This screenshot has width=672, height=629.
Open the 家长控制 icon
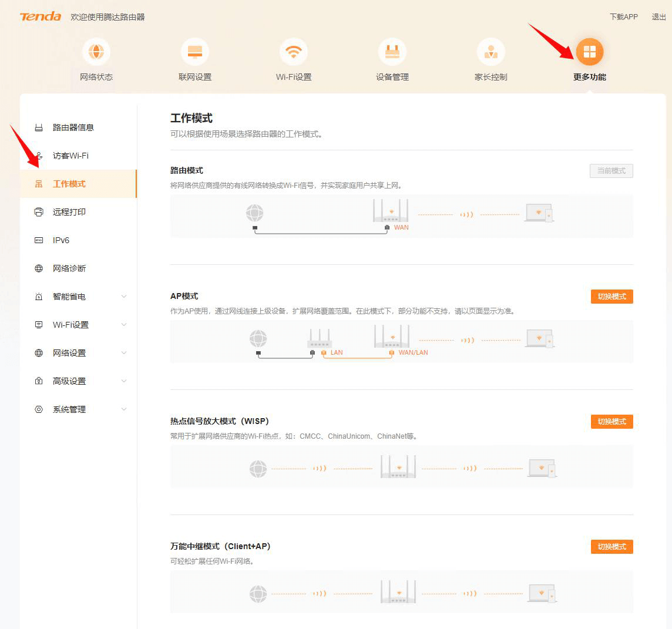click(490, 52)
